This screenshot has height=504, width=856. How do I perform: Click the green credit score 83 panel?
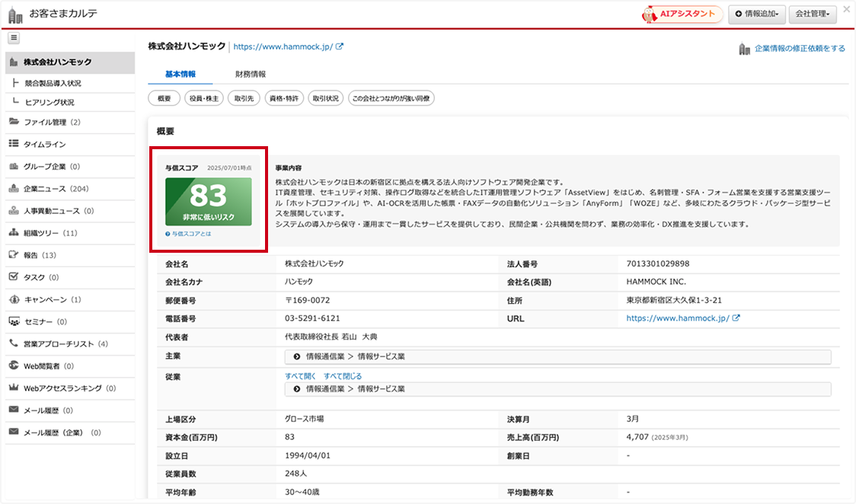208,201
